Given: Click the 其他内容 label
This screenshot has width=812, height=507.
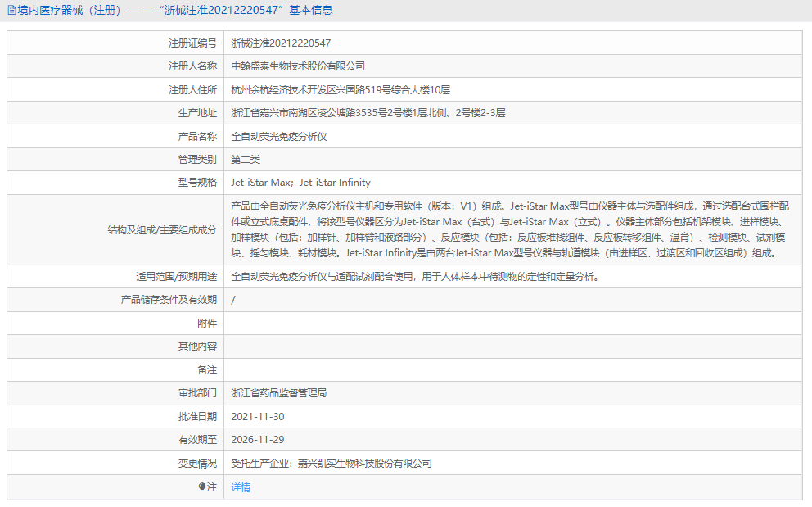Looking at the screenshot, I should click(197, 346).
